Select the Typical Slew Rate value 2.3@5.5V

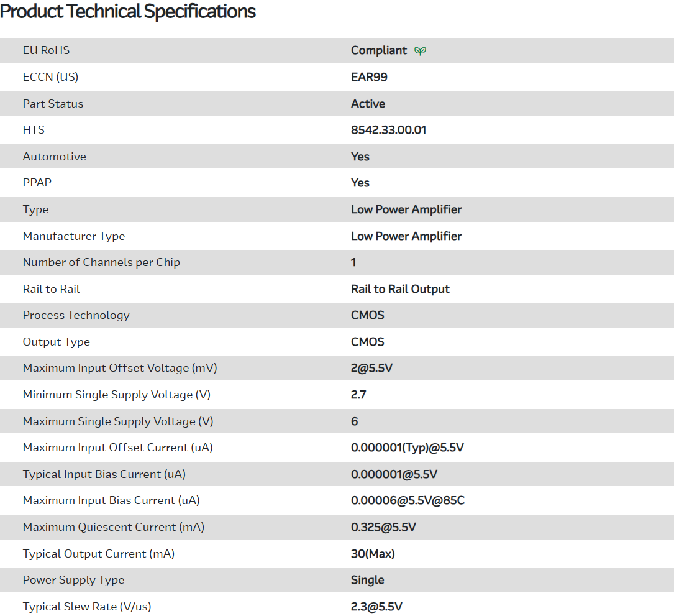[x=376, y=607]
